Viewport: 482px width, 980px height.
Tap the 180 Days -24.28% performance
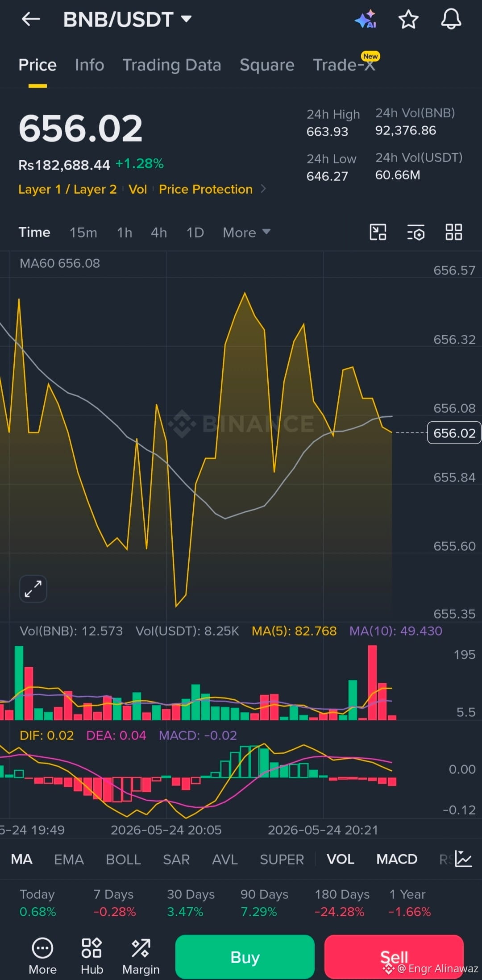pyautogui.click(x=342, y=903)
